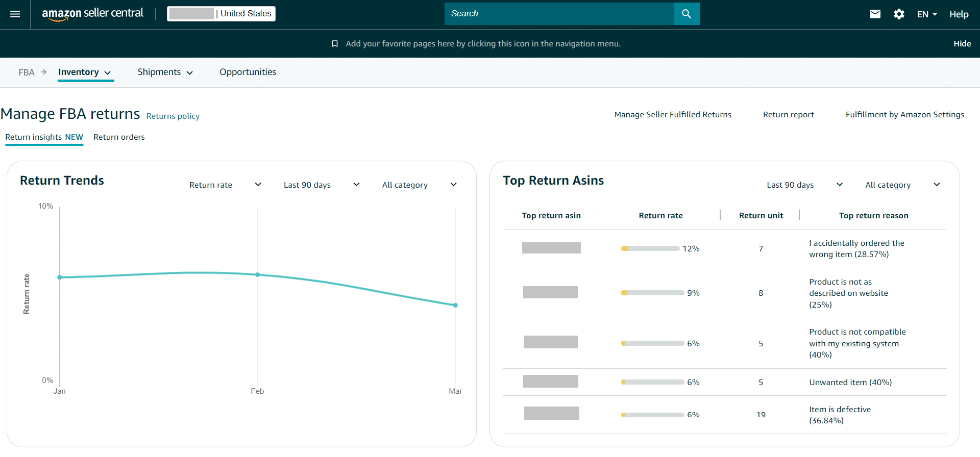
Task: Open Return rate dropdown in Return Trends
Action: click(225, 185)
